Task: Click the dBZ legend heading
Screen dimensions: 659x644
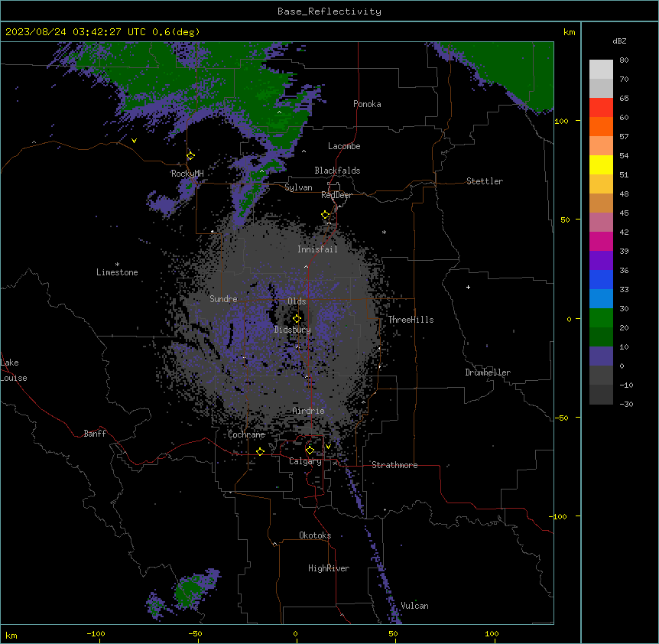Action: tap(619, 41)
